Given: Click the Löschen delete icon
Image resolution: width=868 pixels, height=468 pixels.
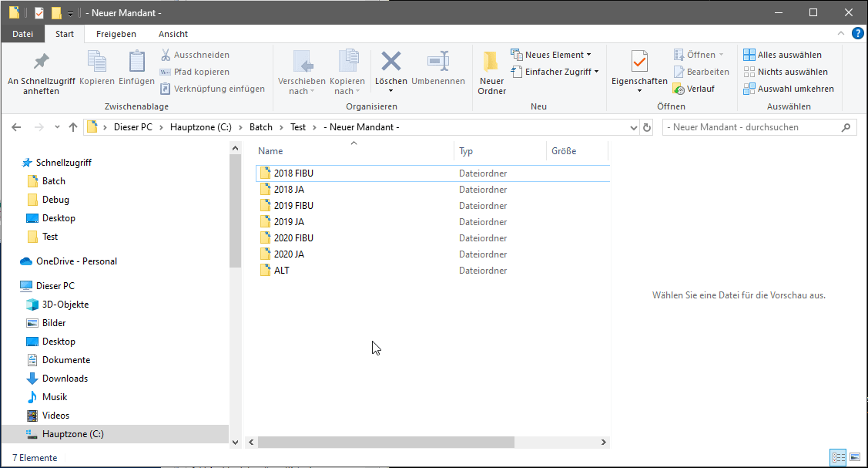Looking at the screenshot, I should point(391,63).
